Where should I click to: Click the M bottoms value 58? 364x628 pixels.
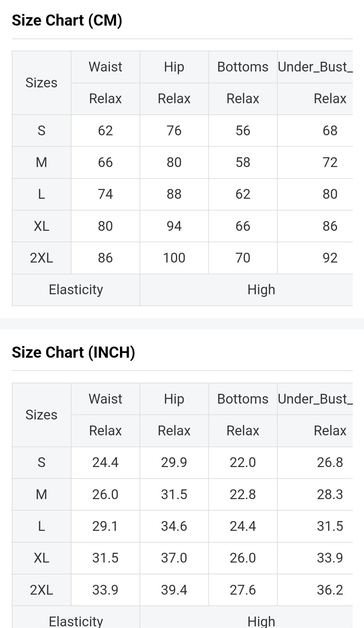[243, 162]
